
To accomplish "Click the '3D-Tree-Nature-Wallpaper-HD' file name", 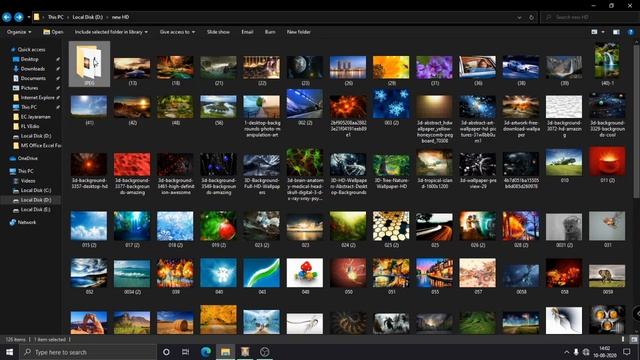I will coord(391,183).
